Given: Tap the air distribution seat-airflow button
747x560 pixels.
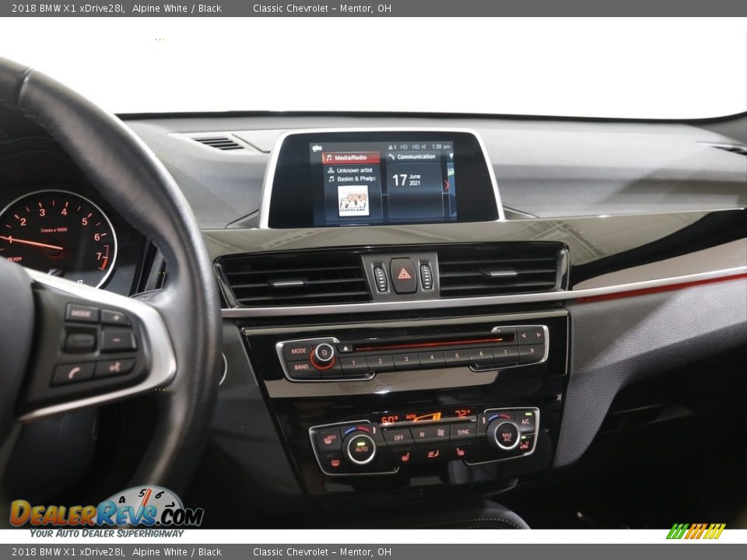Looking at the screenshot, I should point(433,453).
